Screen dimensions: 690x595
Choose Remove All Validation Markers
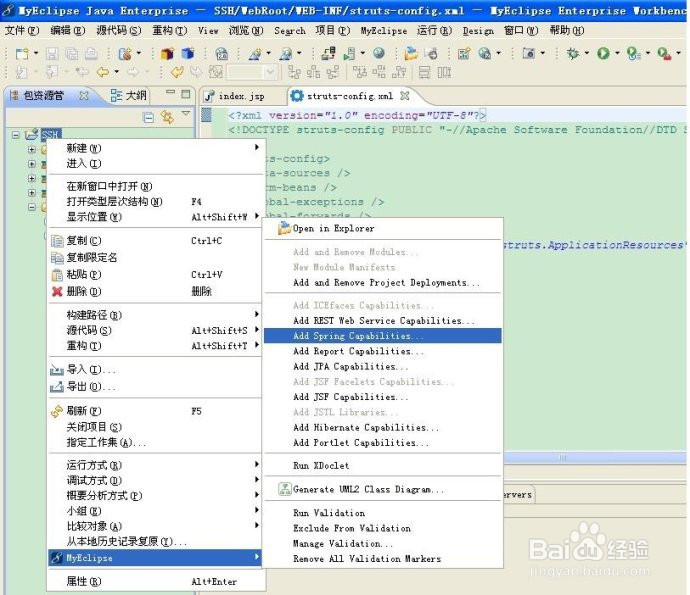pyautogui.click(x=382, y=559)
